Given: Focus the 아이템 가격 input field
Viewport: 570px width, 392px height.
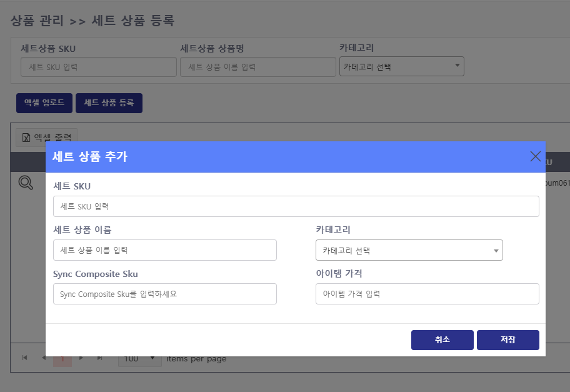Looking at the screenshot, I should 427,294.
